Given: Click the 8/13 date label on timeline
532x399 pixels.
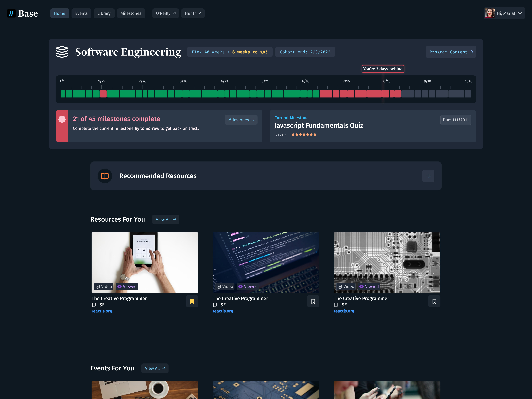Looking at the screenshot, I should click(x=387, y=81).
